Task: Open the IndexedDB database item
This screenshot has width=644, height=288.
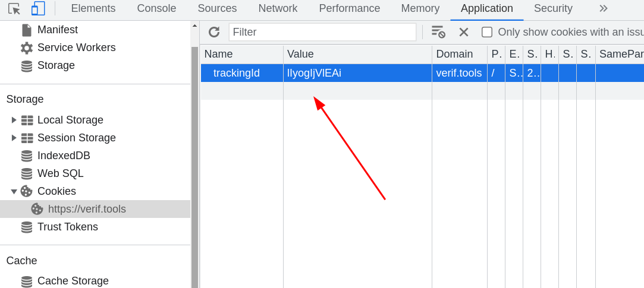Action: coord(64,156)
